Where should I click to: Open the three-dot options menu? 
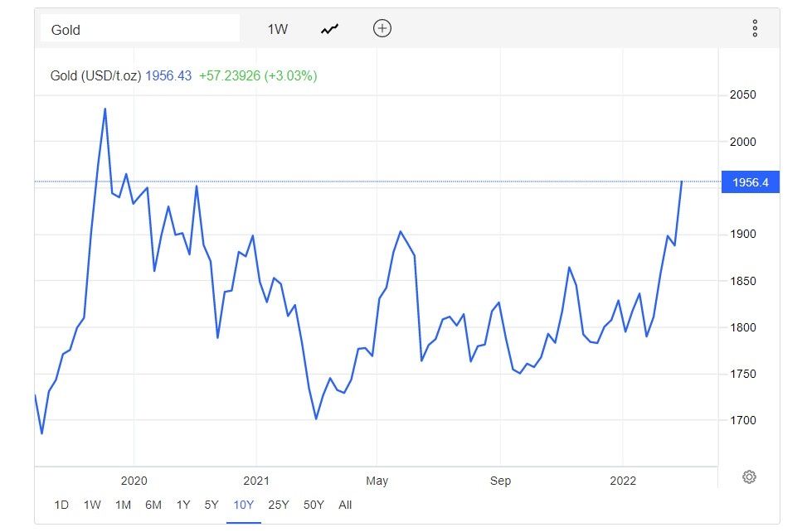(755, 29)
